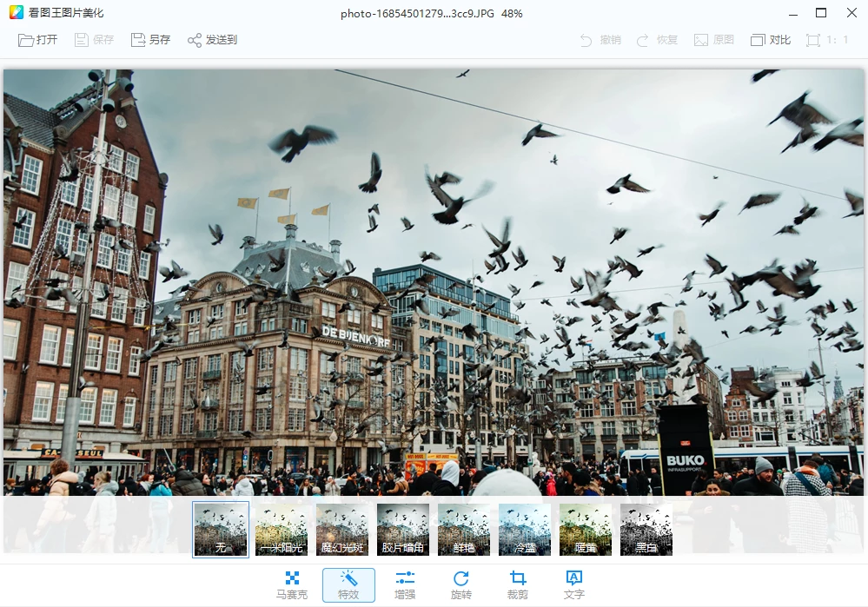Viewport: 868px width, 607px height.
Task: Select the 增强 (Enhance) adjustment tool
Action: [x=405, y=584]
